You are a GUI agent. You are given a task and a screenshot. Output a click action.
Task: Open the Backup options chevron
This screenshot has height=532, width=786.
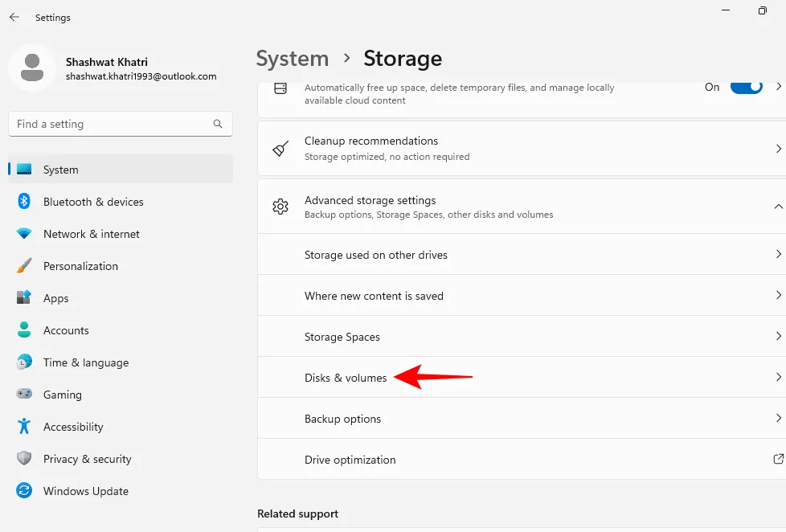tap(779, 418)
